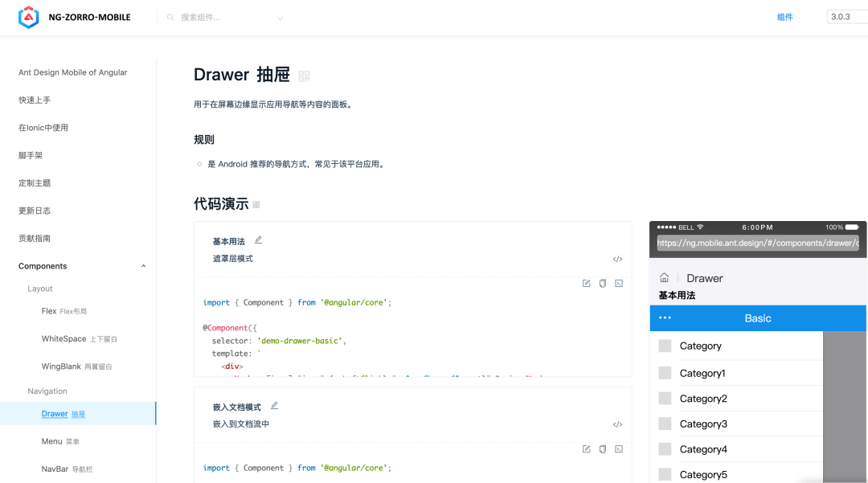Click the thumbnail square beside Category4
The width and height of the screenshot is (868, 483).
pos(665,449)
